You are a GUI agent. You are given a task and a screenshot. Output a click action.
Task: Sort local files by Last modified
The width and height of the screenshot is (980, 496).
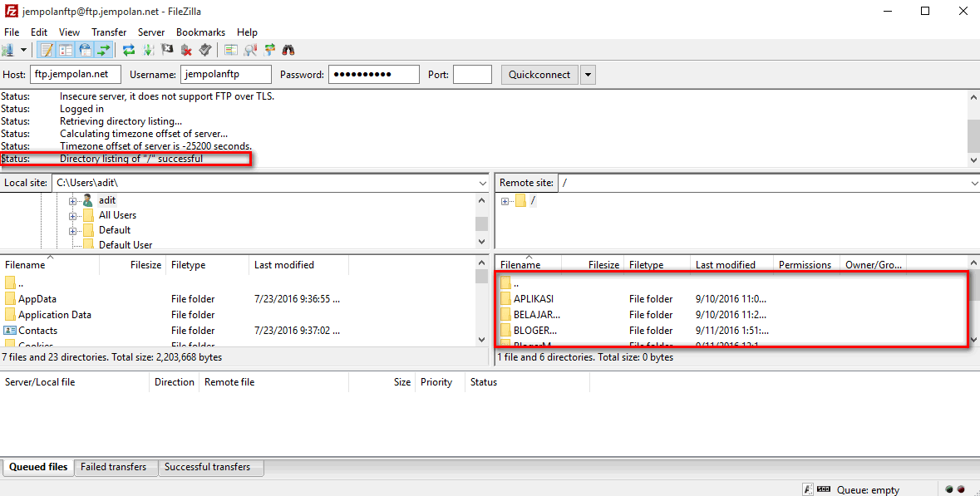(298, 265)
